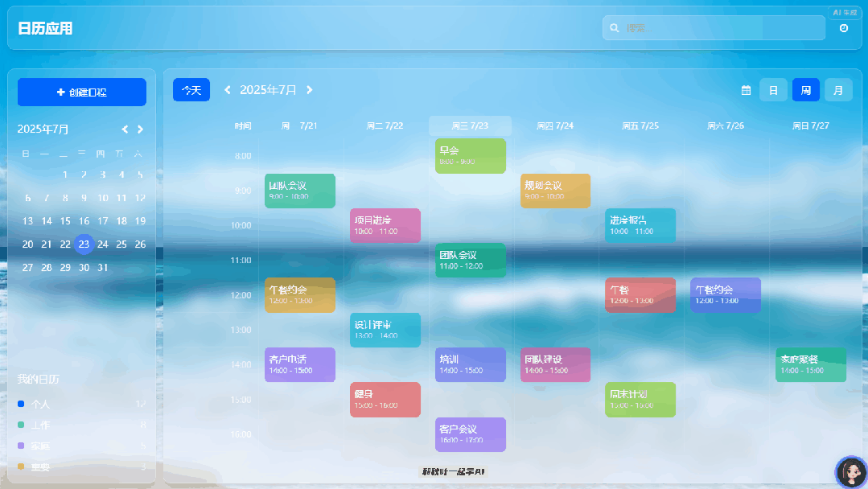This screenshot has width=868, height=489.
Task: Select the 周 week view tab
Action: click(x=805, y=90)
